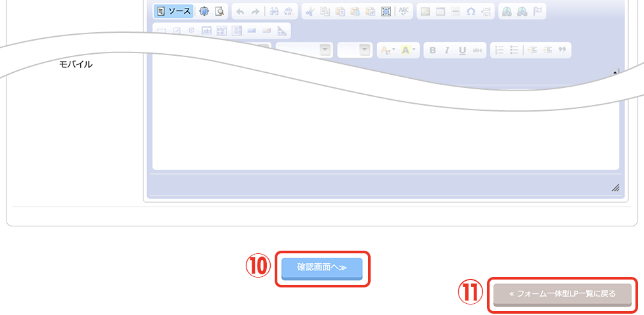
Task: Insert a hidden field icon
Action: (x=282, y=31)
